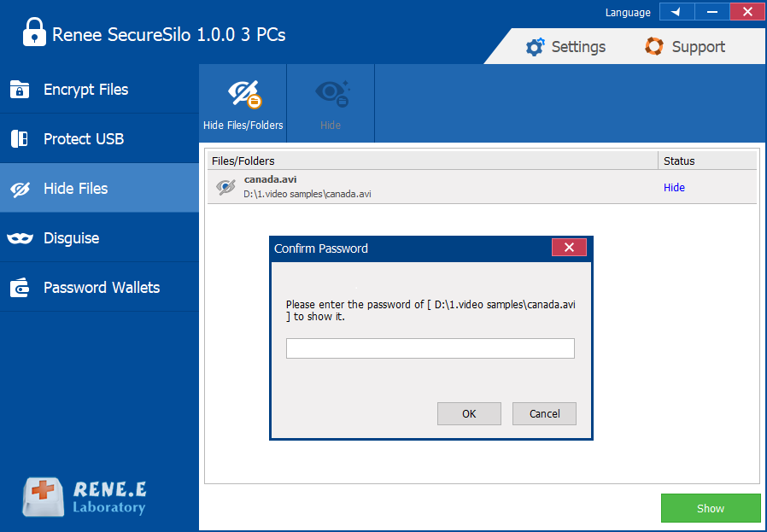
Task: Open the Language selector
Action: [628, 13]
